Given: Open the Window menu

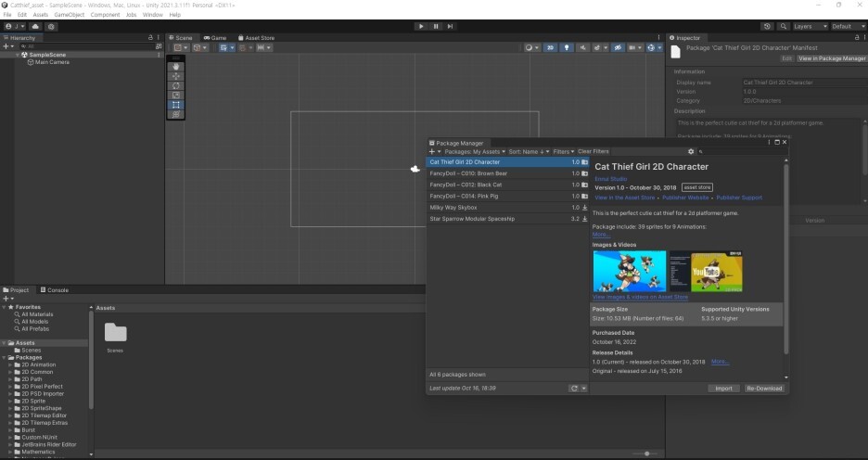Looking at the screenshot, I should tap(153, 15).
